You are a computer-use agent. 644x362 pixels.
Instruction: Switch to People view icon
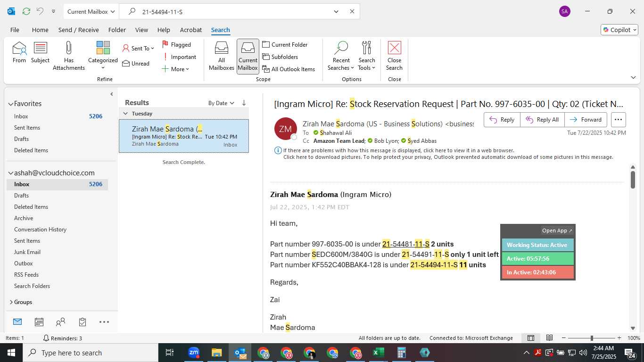[61, 322]
